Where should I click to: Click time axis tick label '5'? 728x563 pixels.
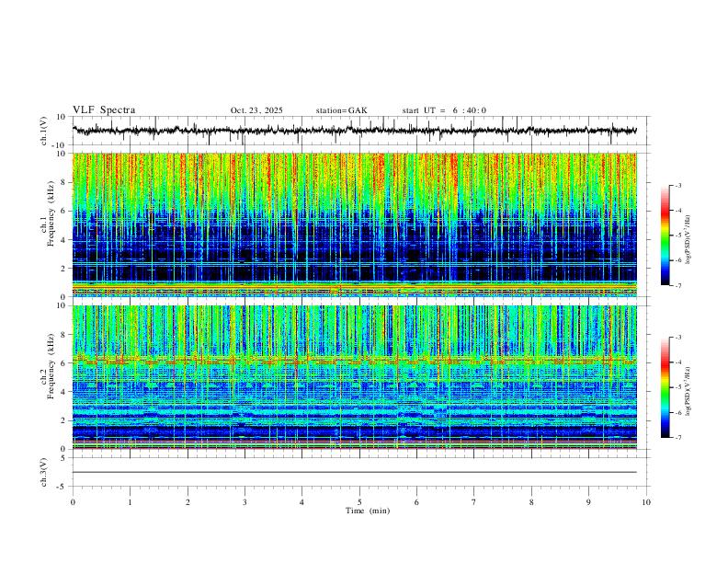click(359, 502)
